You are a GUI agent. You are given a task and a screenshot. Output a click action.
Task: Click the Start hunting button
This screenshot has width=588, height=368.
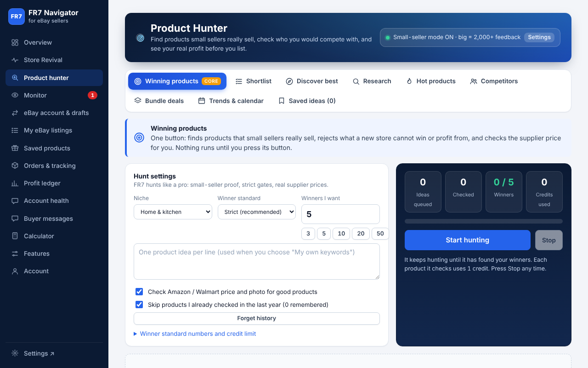tap(468, 240)
